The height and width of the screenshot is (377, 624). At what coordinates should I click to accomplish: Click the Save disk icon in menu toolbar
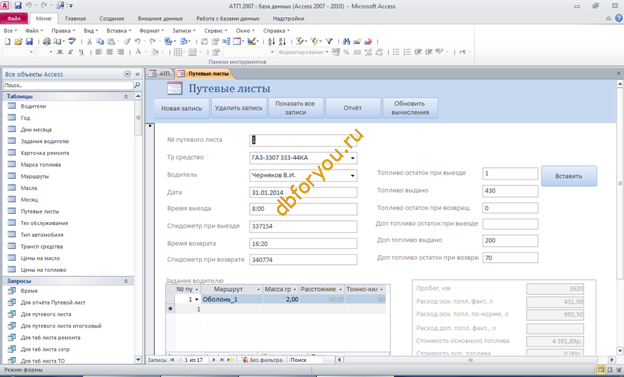coord(29,41)
